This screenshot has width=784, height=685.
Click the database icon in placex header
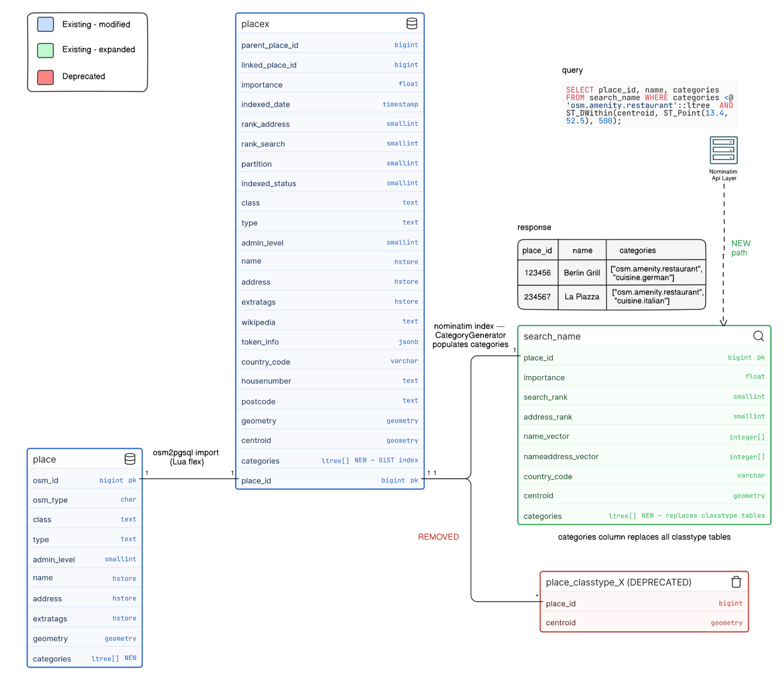tap(412, 24)
